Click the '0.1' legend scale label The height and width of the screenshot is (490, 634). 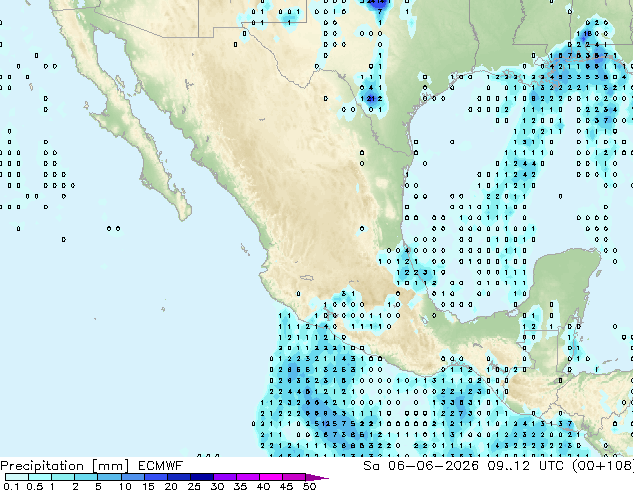point(11,486)
